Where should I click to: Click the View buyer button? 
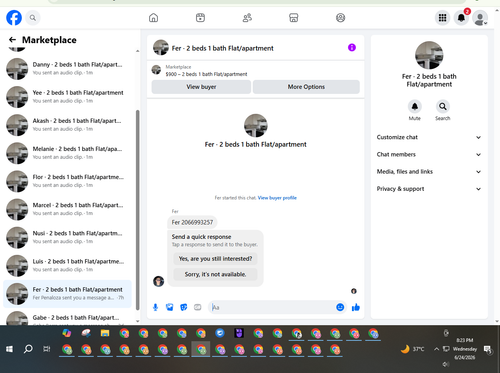pyautogui.click(x=201, y=87)
